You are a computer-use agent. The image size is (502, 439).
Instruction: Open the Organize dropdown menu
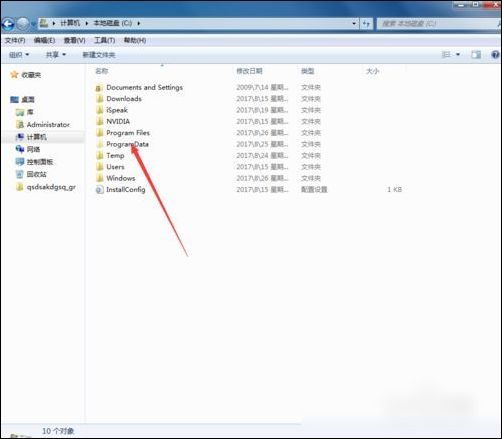[19, 55]
